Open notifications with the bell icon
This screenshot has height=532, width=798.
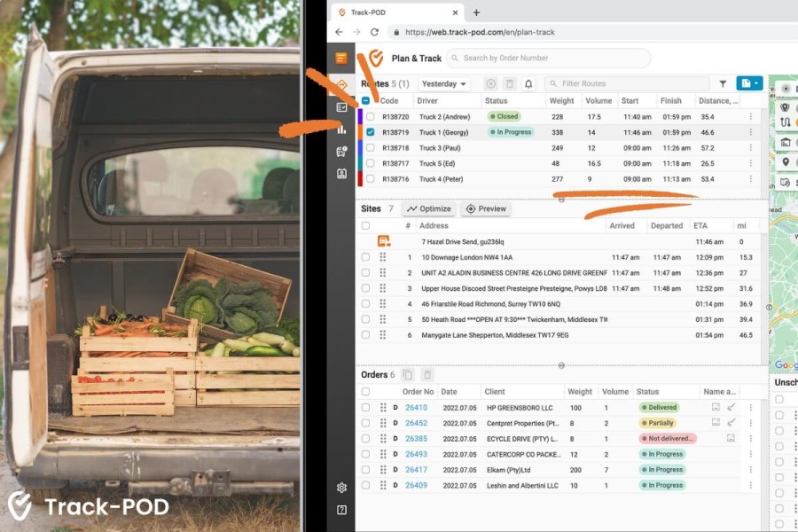(x=527, y=83)
